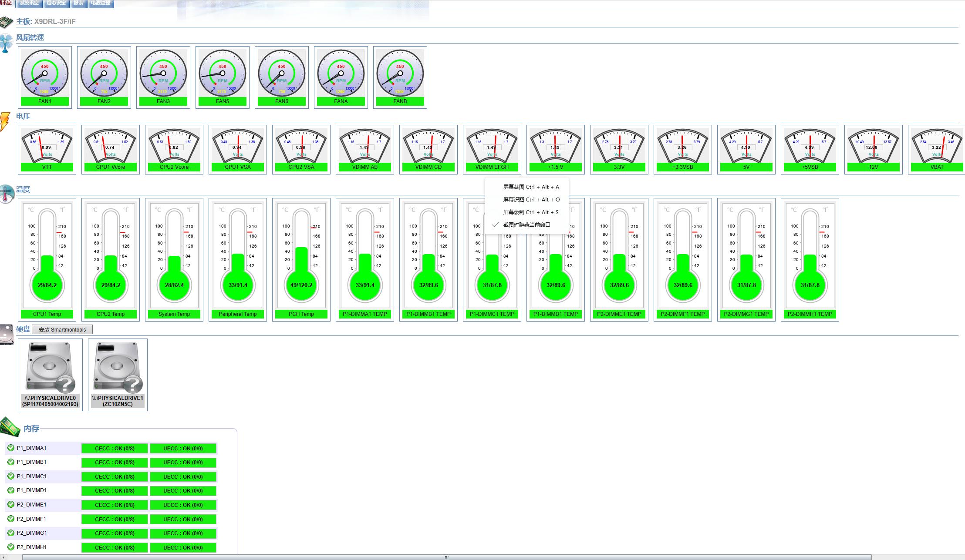Viewport: 965px width, 560px height.
Task: Click the CPU1 Vcore voltage meter
Action: pyautogui.click(x=111, y=146)
